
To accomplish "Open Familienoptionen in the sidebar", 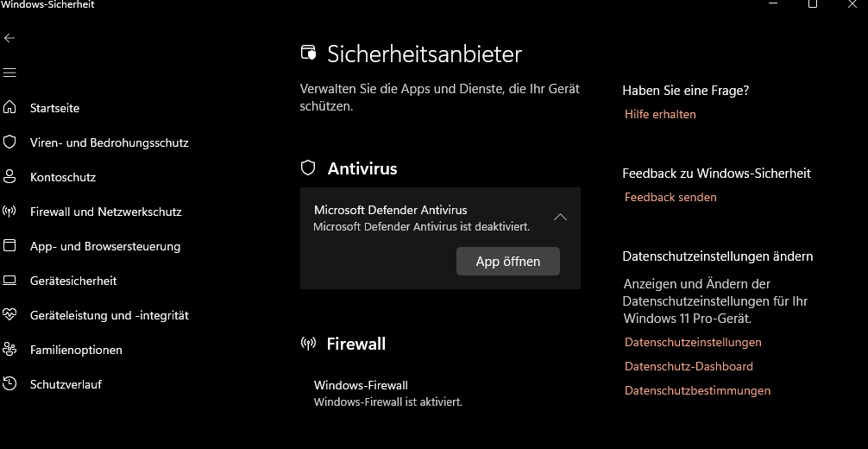I will click(x=76, y=350).
